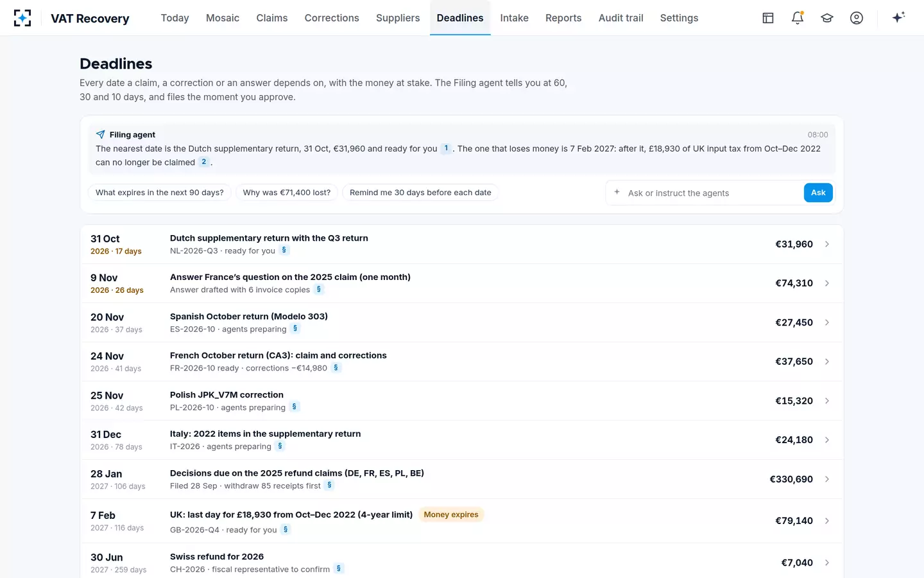Go to the Claims tab

272,18
